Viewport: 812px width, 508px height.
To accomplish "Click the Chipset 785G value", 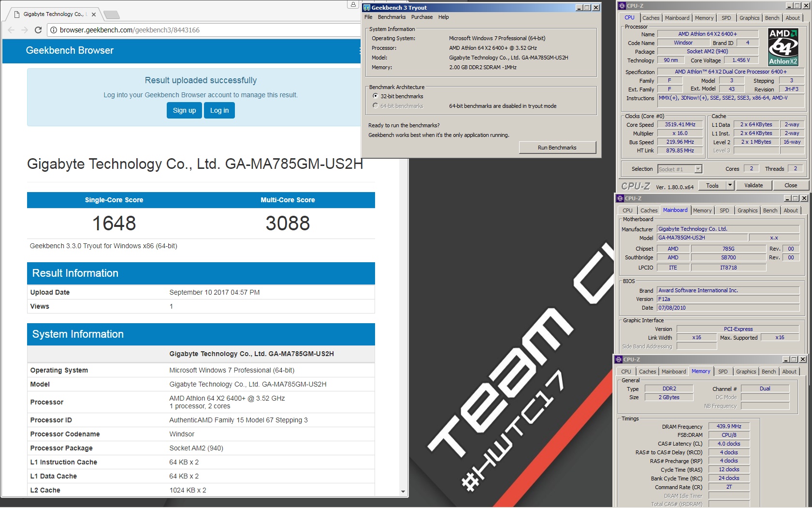I will 728,249.
